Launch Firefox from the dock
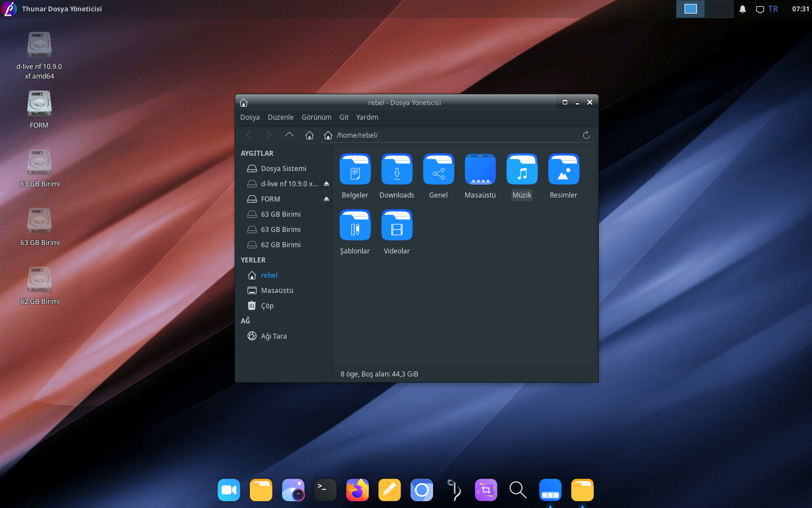812x508 pixels. pyautogui.click(x=358, y=490)
